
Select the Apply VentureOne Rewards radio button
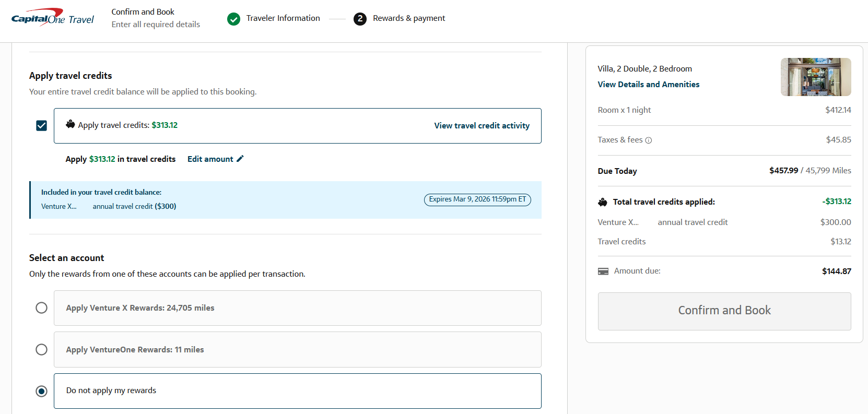click(42, 349)
